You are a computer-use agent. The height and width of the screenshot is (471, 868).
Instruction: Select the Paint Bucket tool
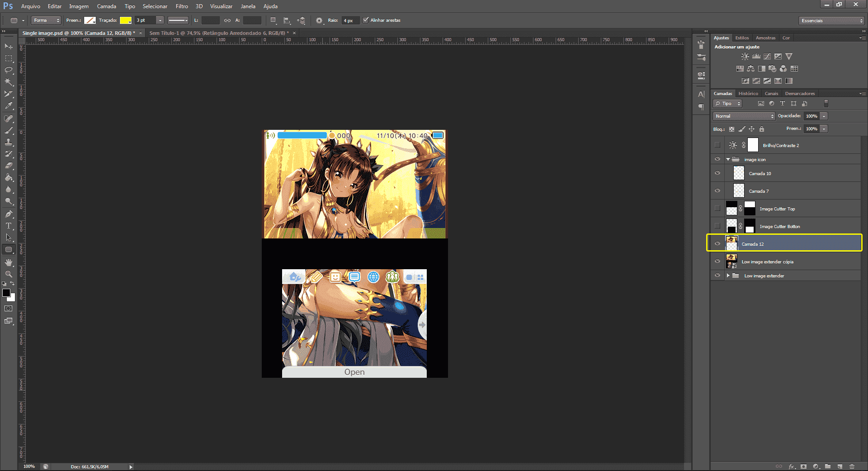pyautogui.click(x=9, y=177)
